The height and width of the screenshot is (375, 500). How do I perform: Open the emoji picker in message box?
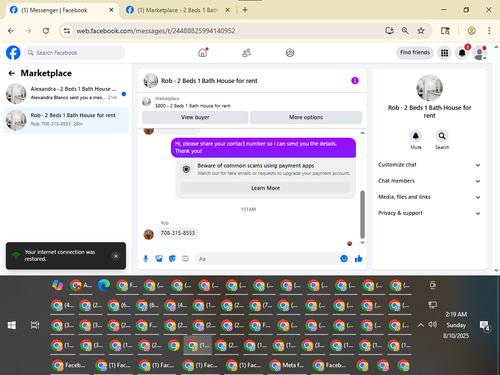(344, 259)
